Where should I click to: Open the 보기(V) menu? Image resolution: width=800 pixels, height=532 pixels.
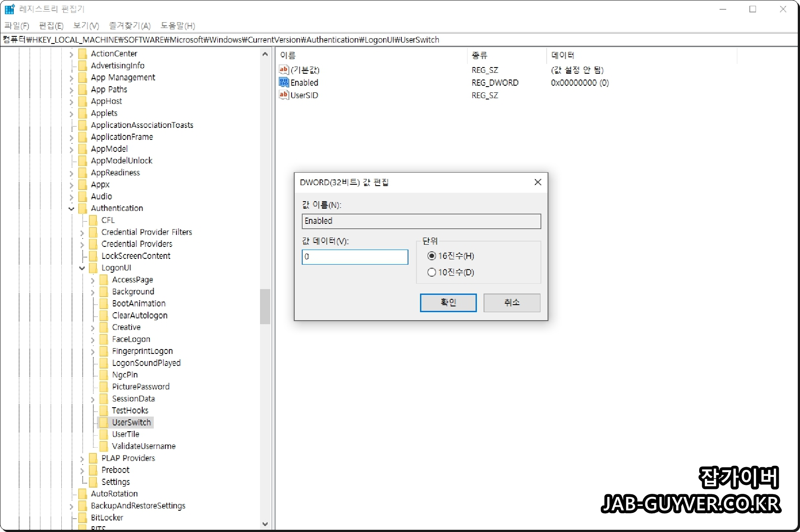coord(86,26)
